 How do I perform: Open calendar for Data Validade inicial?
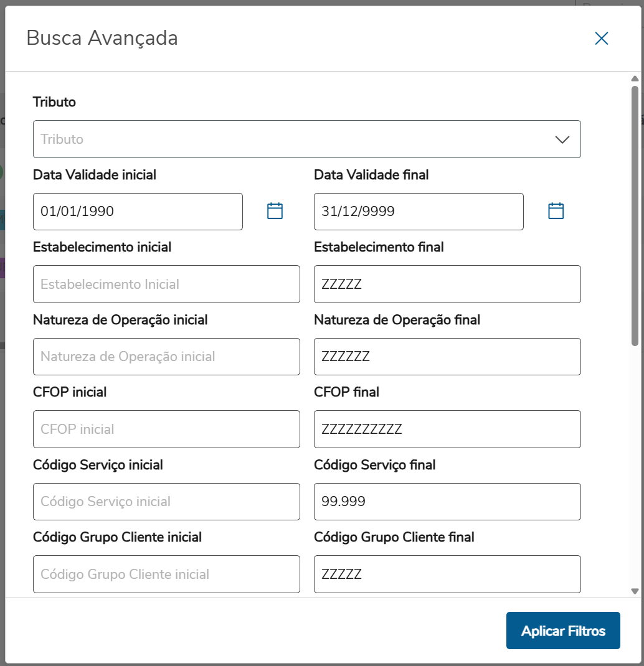(x=275, y=211)
